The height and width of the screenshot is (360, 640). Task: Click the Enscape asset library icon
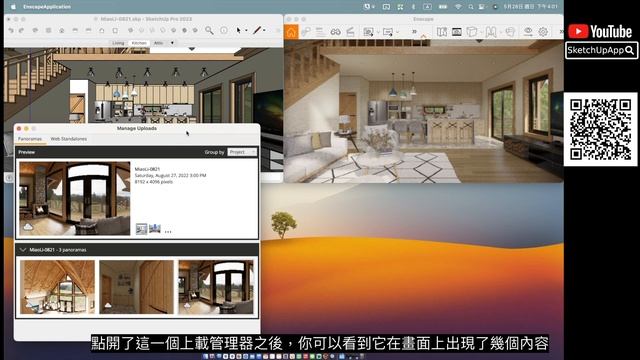[x=442, y=31]
